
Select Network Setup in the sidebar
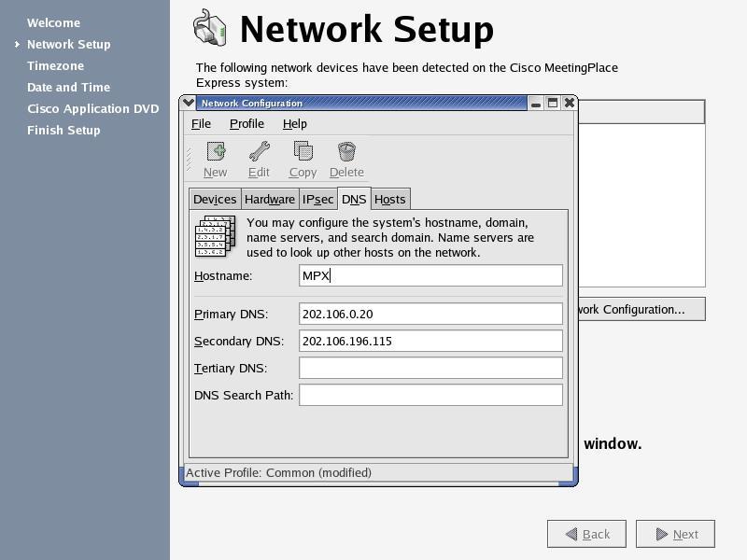[x=68, y=44]
